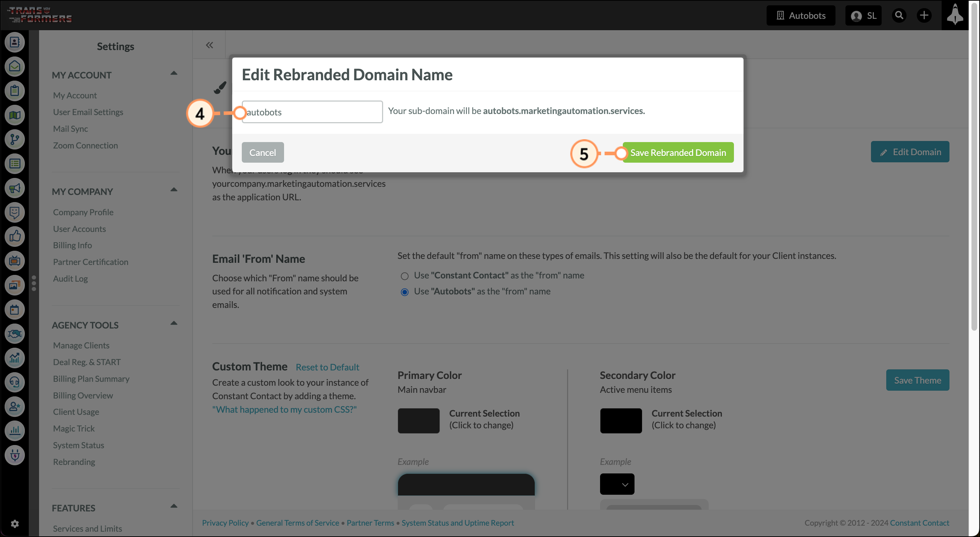Open the television media sidebar icon
The width and height of the screenshot is (980, 537).
pos(15,261)
